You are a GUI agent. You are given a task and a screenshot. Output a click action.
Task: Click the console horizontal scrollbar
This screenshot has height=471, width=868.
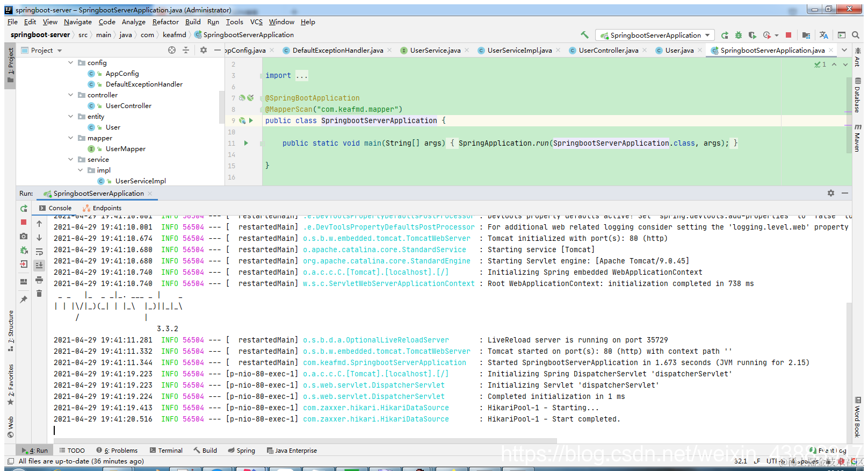(x=301, y=441)
